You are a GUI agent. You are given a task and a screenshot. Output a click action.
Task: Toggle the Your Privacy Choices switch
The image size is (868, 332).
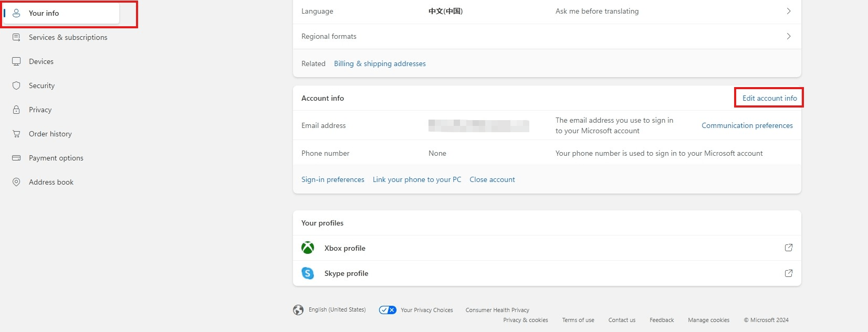coord(388,310)
